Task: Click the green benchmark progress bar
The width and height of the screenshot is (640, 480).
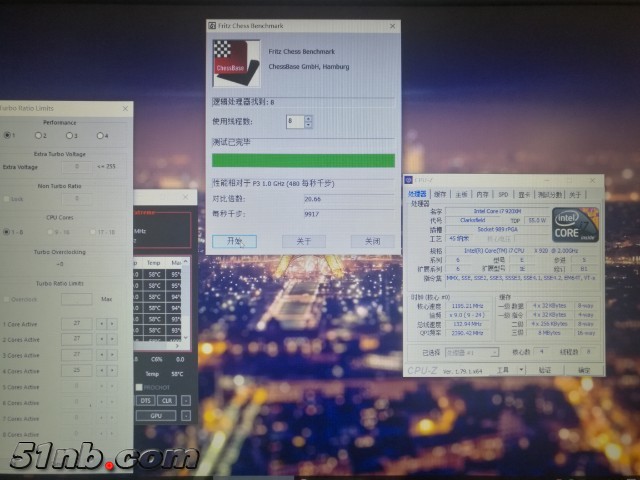Action: click(303, 160)
